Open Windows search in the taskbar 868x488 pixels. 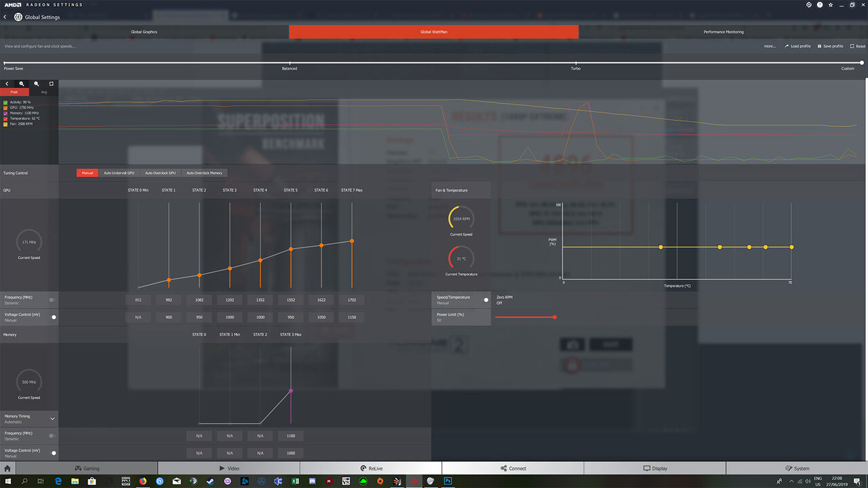tap(24, 481)
